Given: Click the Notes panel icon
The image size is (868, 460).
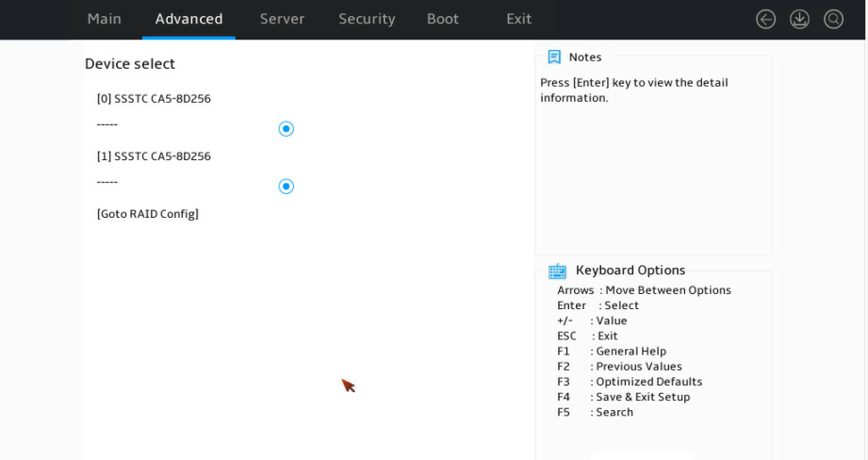Looking at the screenshot, I should click(x=554, y=57).
